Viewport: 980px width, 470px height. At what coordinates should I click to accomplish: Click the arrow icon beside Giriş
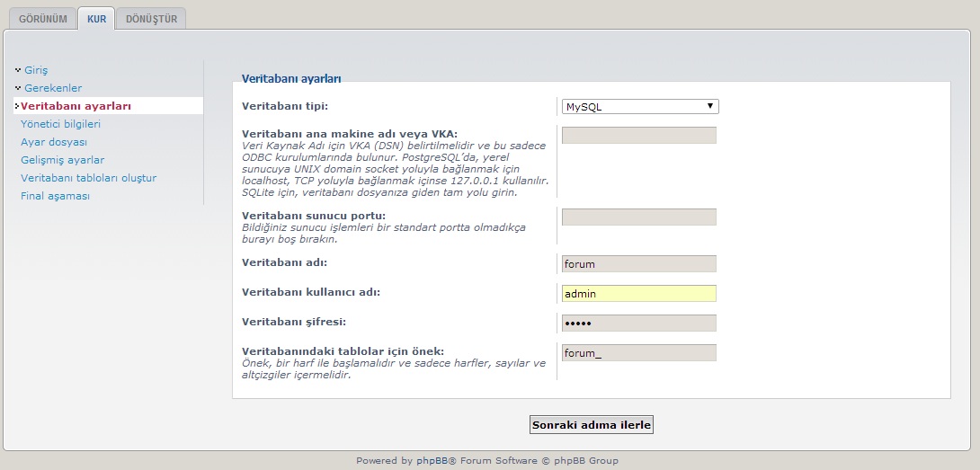pyautogui.click(x=18, y=70)
